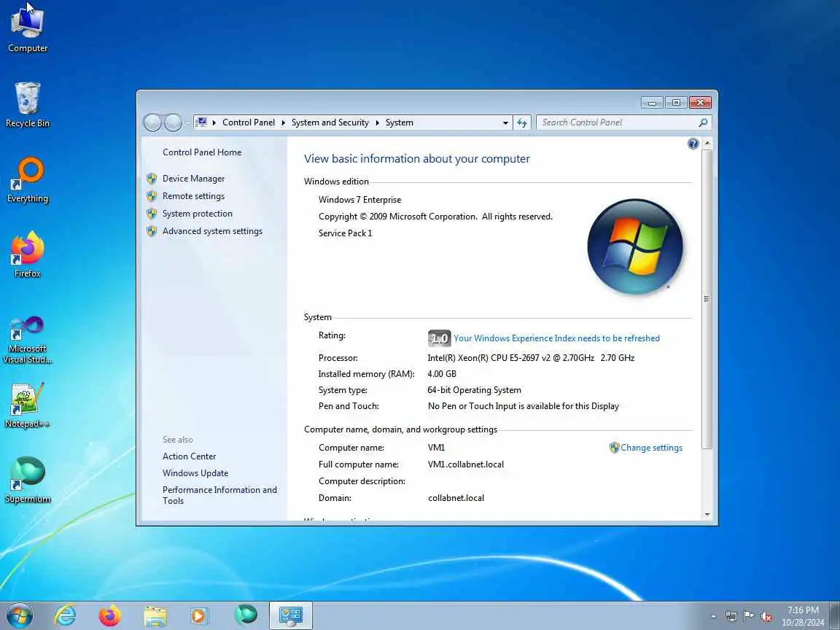This screenshot has height=630, width=840.
Task: Close the System window
Action: click(x=700, y=102)
